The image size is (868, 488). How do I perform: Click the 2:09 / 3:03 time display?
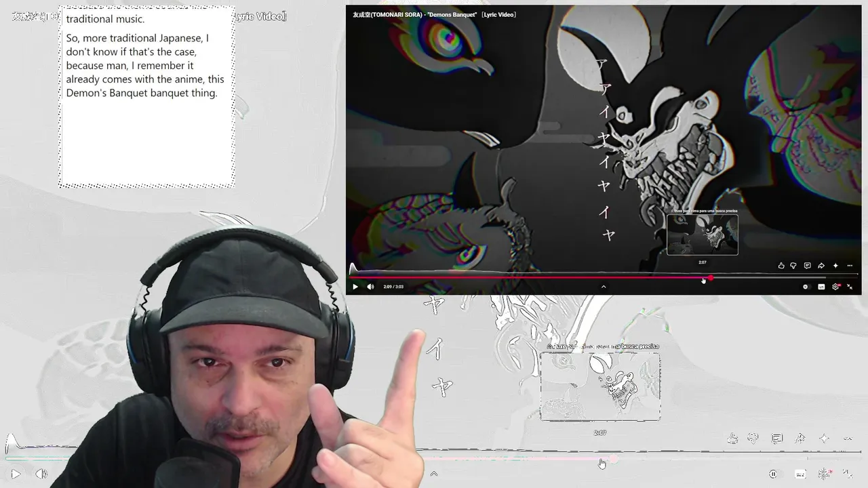pos(393,287)
